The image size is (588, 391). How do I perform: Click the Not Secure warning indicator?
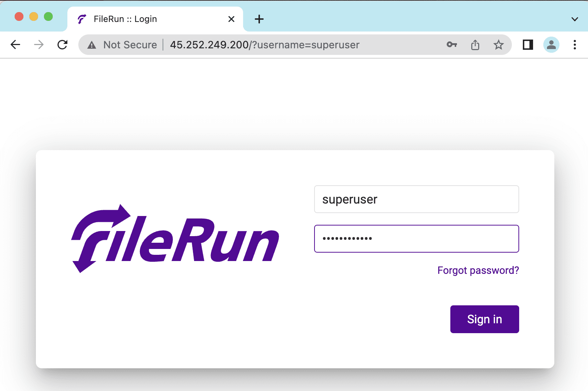tap(123, 45)
